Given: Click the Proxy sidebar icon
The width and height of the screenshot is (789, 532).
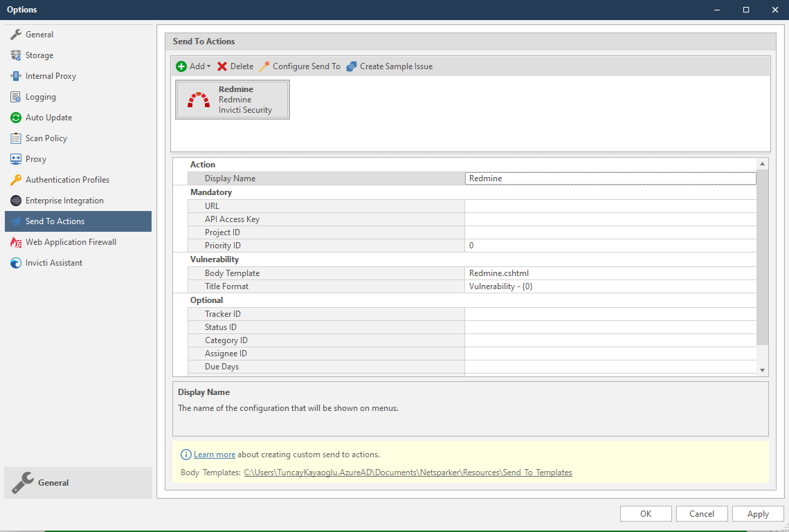Looking at the screenshot, I should [15, 158].
